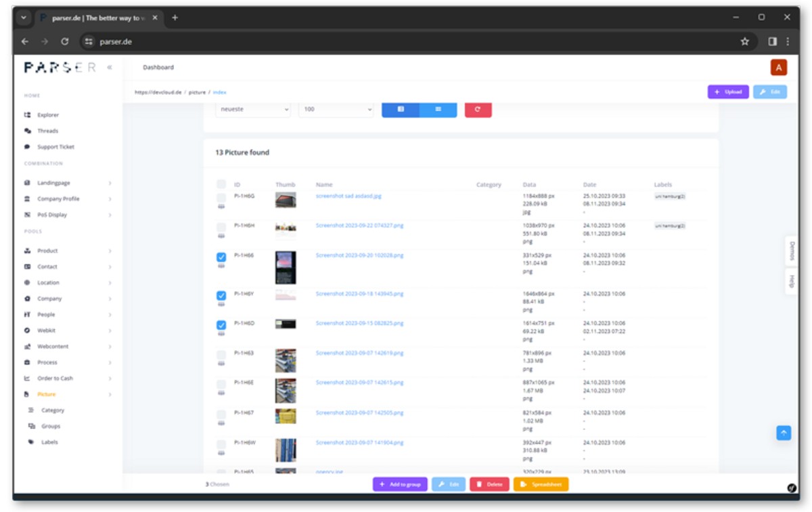Click Add to group for chosen pictures

tap(400, 484)
